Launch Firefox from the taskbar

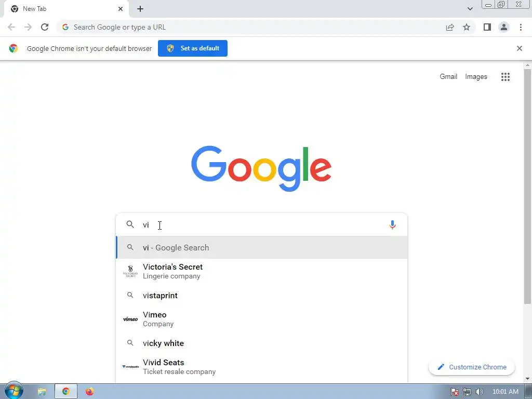pyautogui.click(x=89, y=392)
